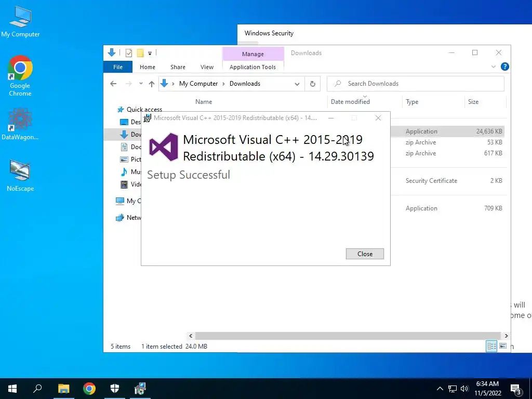Sort files by Type column
The image size is (532, 399).
tap(412, 102)
